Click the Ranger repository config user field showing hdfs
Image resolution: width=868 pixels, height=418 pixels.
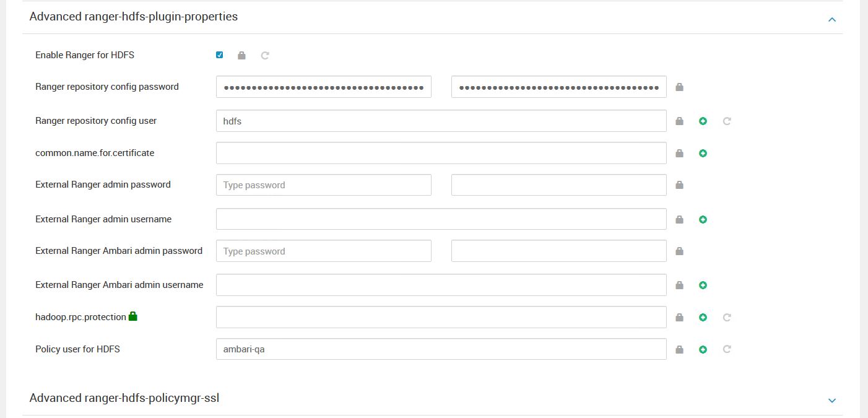point(441,121)
